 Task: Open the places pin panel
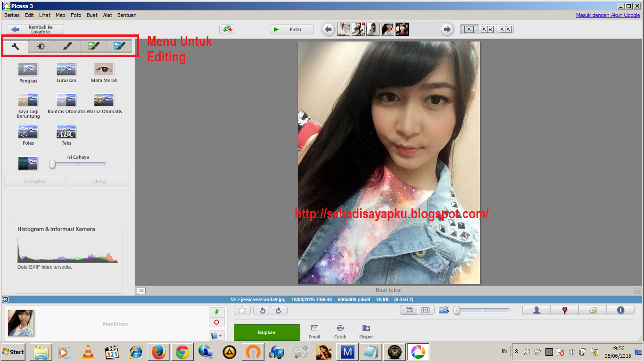click(x=564, y=310)
